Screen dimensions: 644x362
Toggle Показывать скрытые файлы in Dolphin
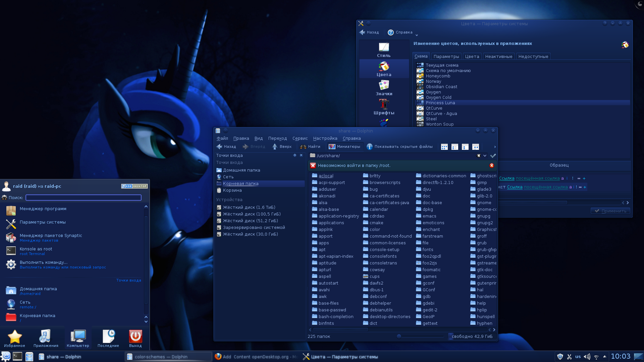click(399, 146)
